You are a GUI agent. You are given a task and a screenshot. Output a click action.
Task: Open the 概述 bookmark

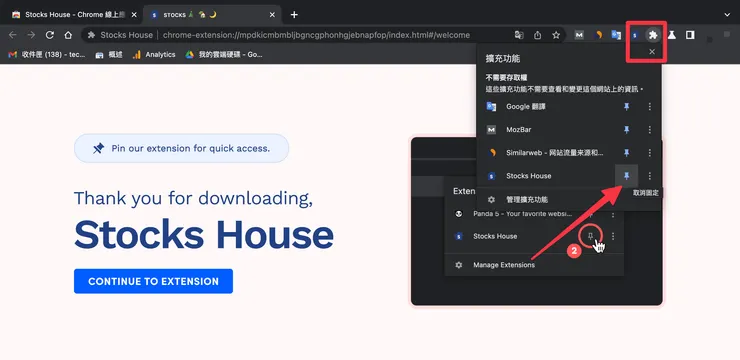[109, 55]
